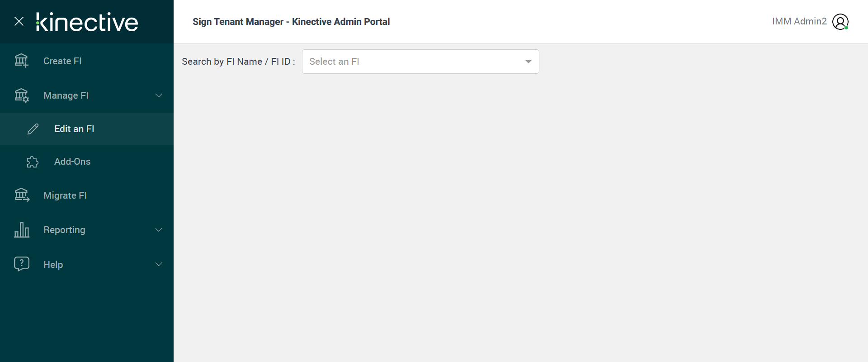Click the Search by FI Name label
This screenshot has height=362, width=868.
238,62
